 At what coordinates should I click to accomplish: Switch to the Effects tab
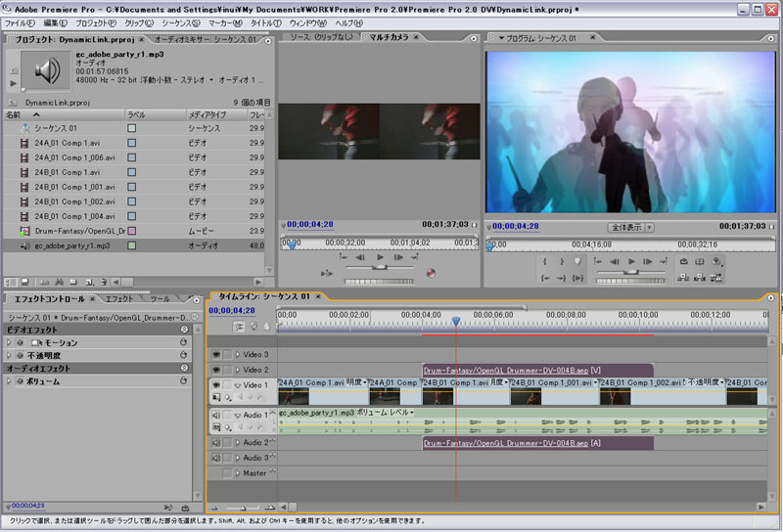pos(118,298)
